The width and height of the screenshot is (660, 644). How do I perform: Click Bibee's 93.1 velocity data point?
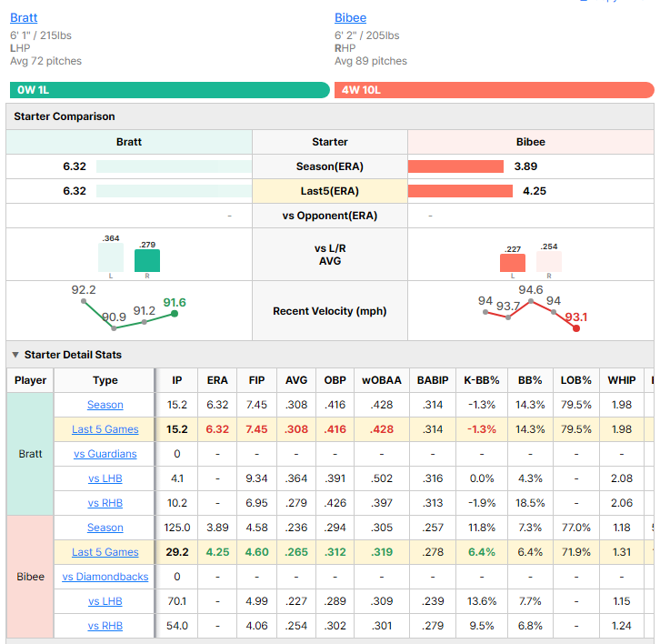[x=576, y=328]
